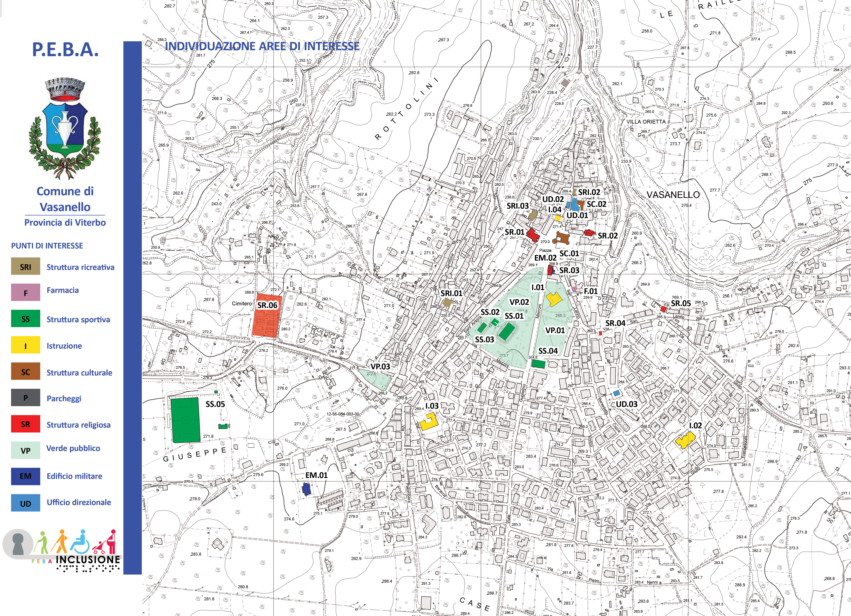Click the pink F Farmacia legend swatch
This screenshot has width=851, height=616.
[x=25, y=292]
